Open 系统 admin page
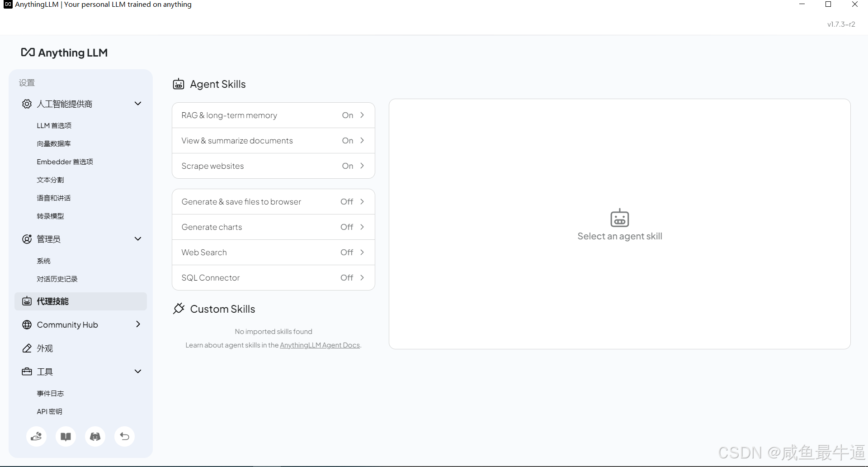This screenshot has width=868, height=467. (x=43, y=261)
